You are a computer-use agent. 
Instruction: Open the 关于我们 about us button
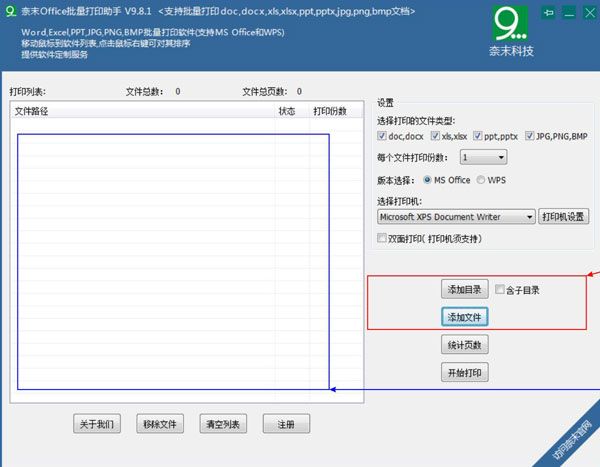tap(97, 424)
